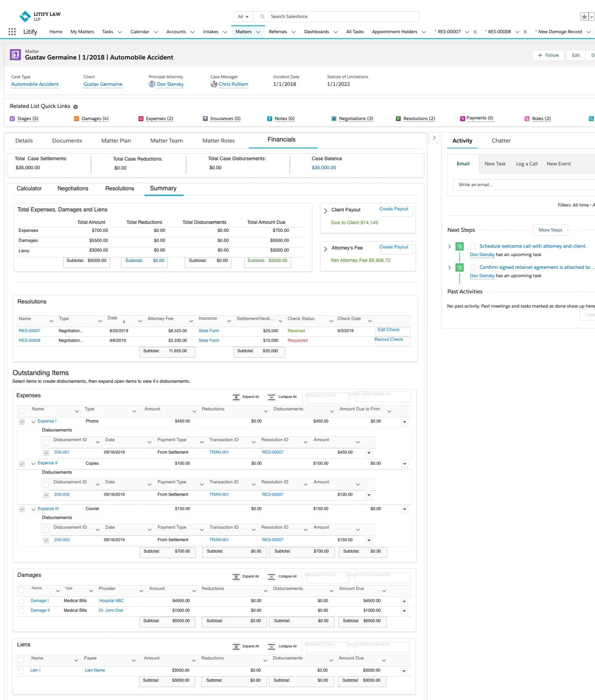Click Collapse All icon in Expenses section
The width and height of the screenshot is (595, 700).
tap(272, 397)
